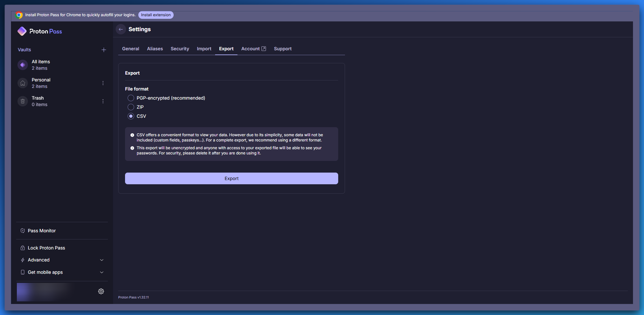Click the Proton Pass logo

click(40, 31)
